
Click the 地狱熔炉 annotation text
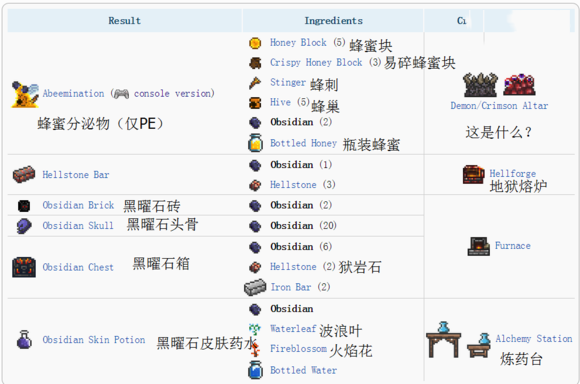point(518,186)
